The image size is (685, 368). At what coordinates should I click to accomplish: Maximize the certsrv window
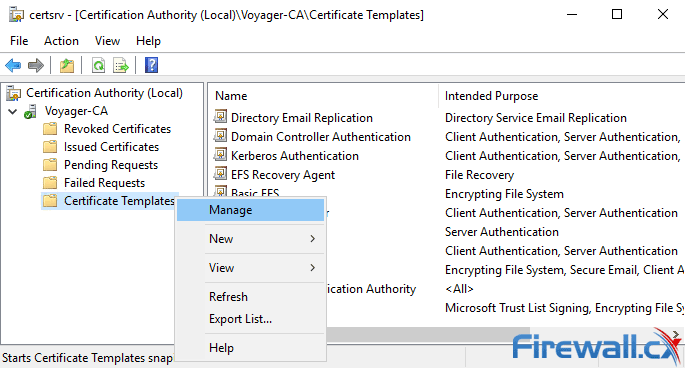click(617, 14)
